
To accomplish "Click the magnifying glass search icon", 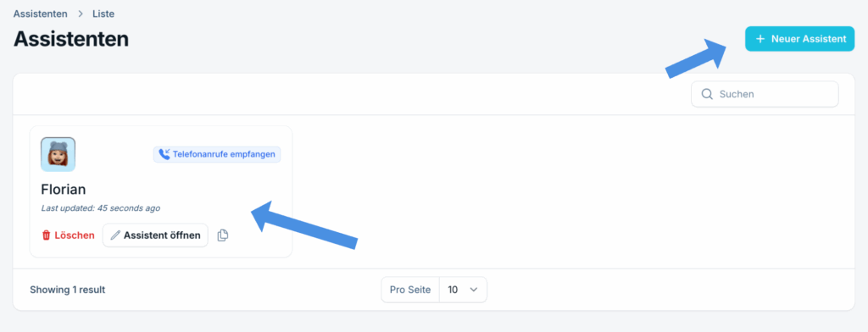I will [x=707, y=94].
